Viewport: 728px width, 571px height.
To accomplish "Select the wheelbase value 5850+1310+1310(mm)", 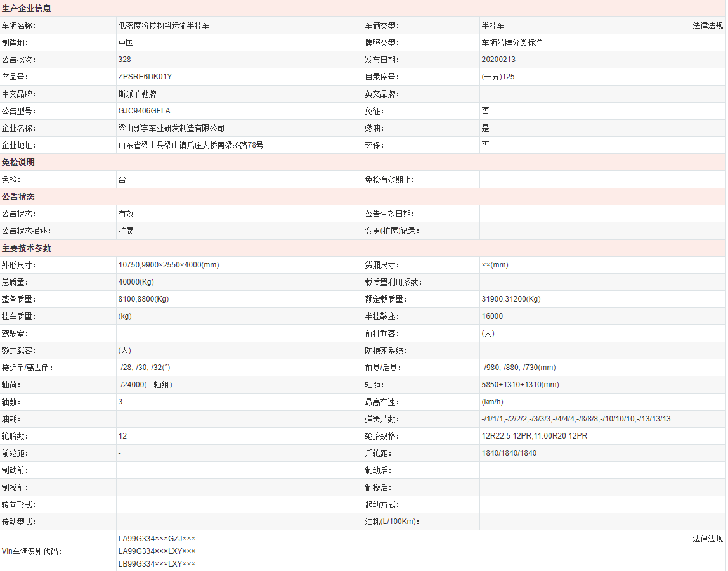I will (520, 385).
